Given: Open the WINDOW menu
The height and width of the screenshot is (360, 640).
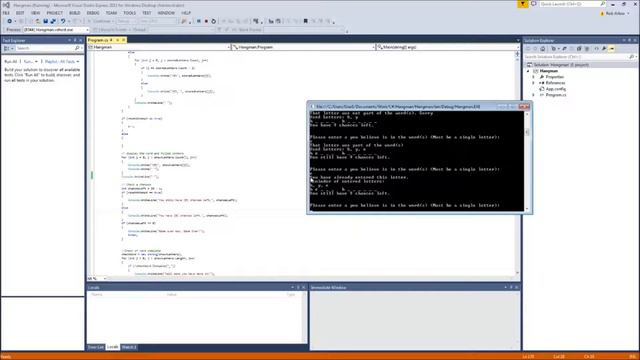Looking at the screenshot, I should point(166,13).
